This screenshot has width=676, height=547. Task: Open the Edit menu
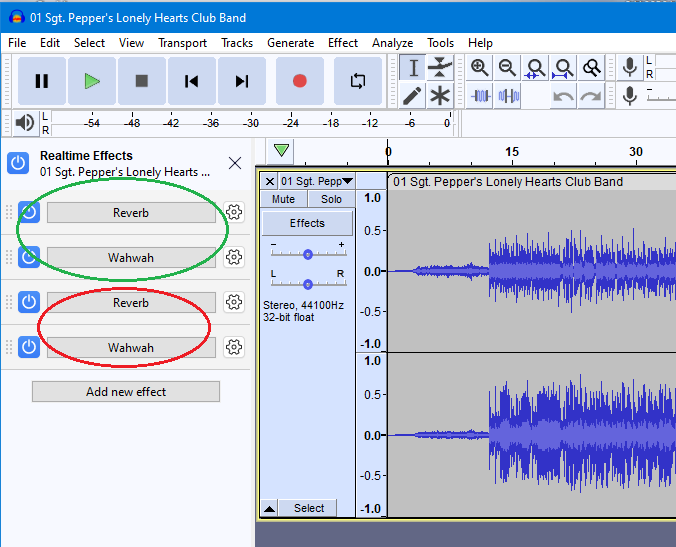(50, 43)
